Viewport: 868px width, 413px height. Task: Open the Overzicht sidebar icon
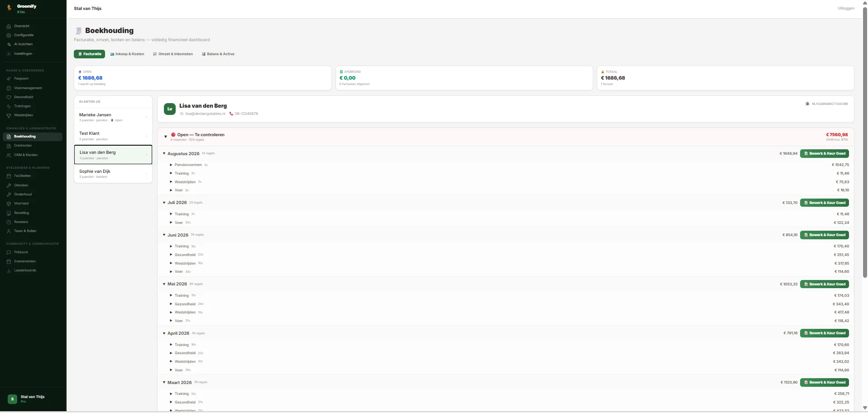[9, 26]
